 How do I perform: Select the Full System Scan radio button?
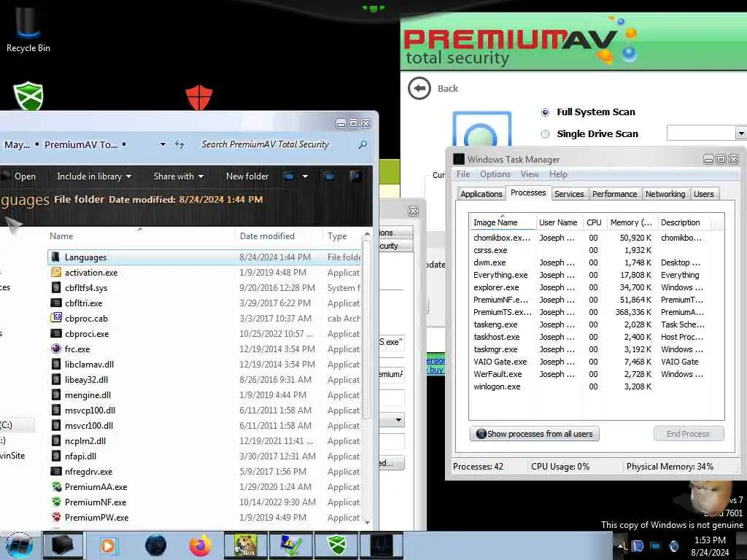[x=546, y=112]
